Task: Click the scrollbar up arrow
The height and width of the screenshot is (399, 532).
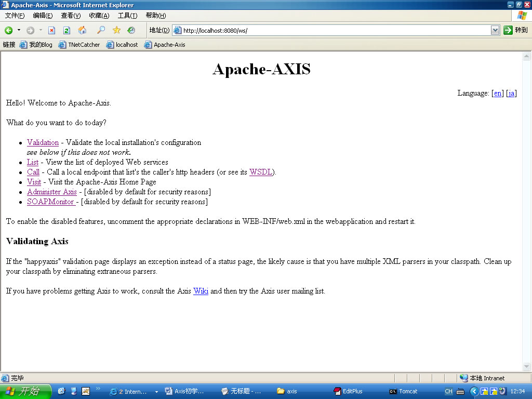Action: (527, 56)
